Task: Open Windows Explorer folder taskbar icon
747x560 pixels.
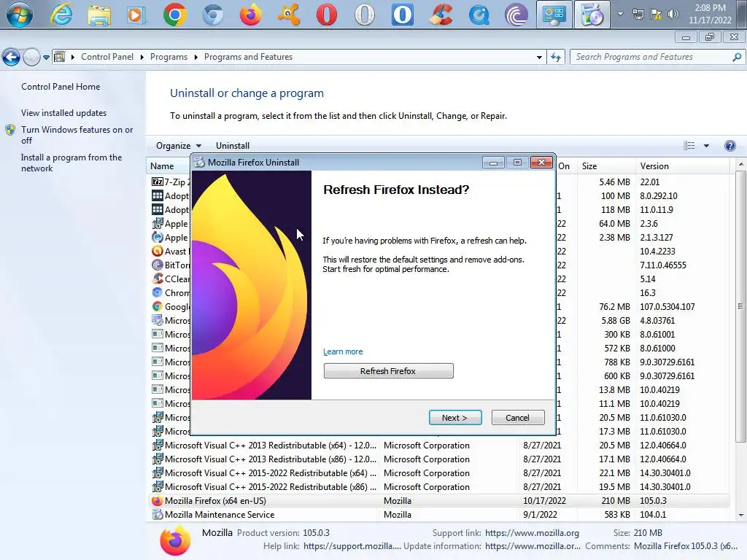Action: [99, 15]
